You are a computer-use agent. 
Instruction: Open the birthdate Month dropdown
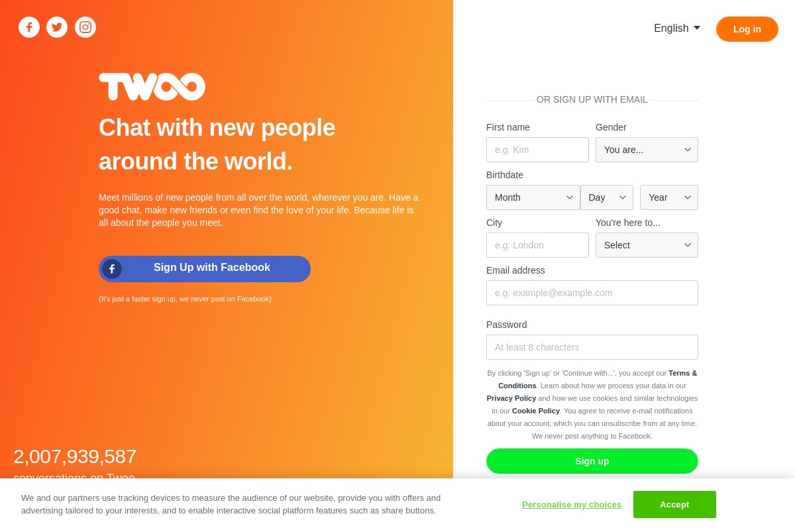point(533,197)
